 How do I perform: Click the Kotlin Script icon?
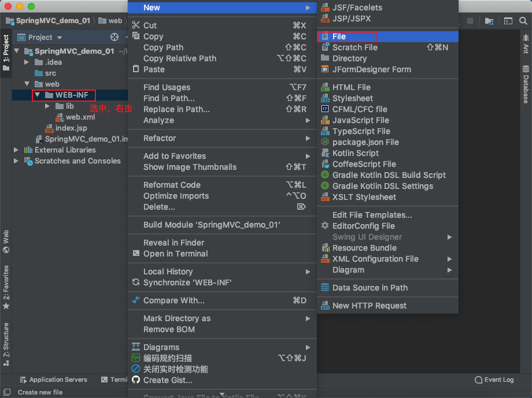pos(325,153)
